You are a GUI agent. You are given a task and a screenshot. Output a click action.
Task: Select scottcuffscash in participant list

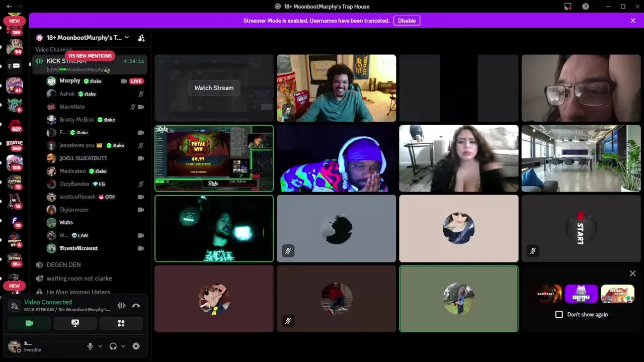click(x=77, y=197)
